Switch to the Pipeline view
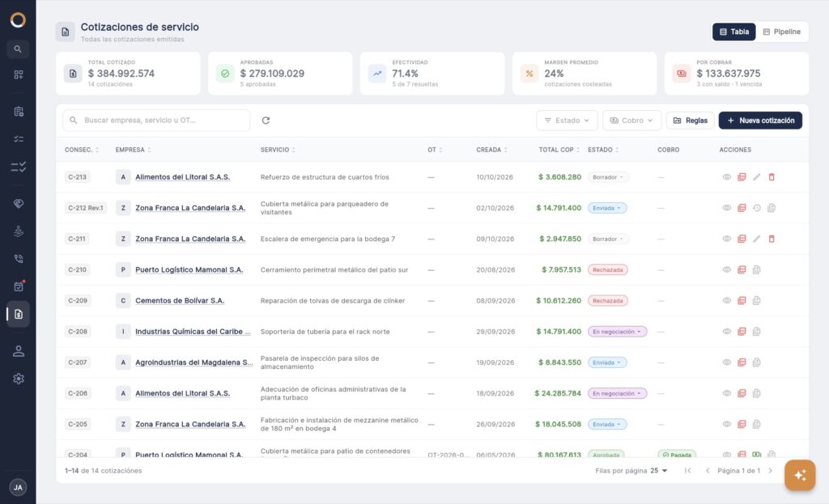829x504 pixels. tap(782, 32)
